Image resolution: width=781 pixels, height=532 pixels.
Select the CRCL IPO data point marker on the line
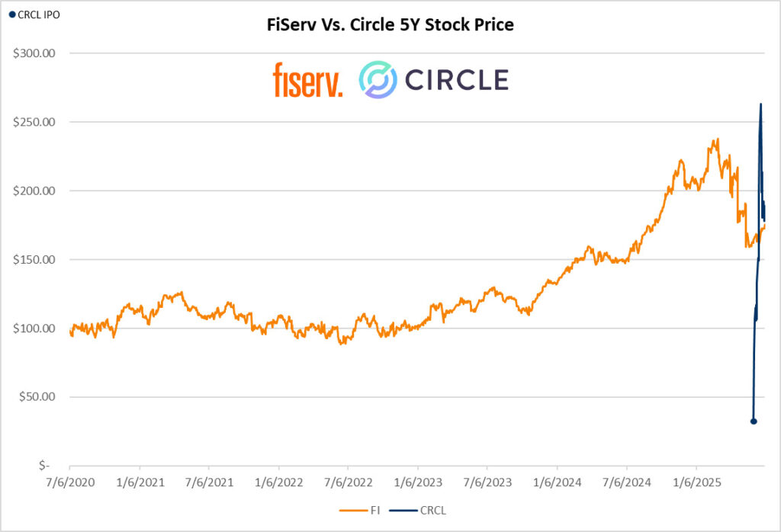[x=754, y=421]
